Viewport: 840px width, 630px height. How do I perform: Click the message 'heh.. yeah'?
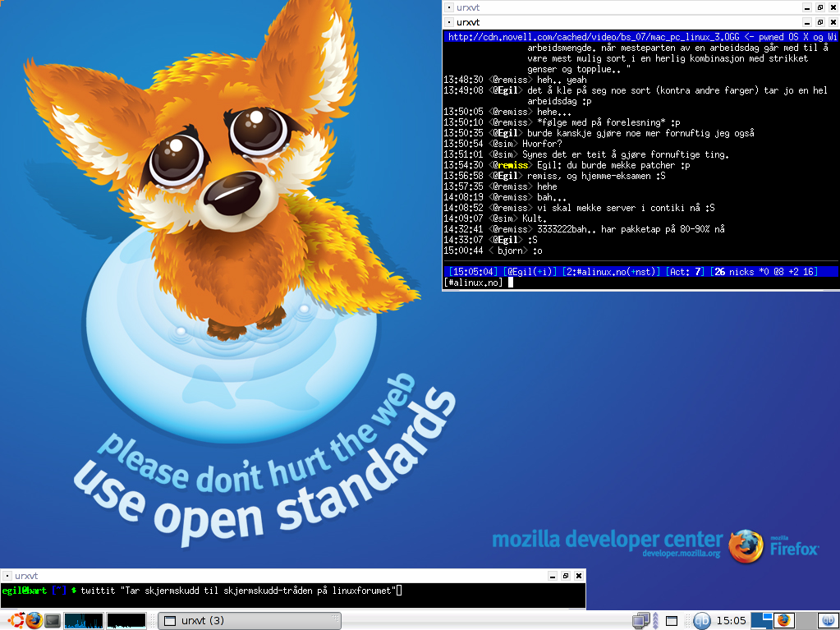coord(562,80)
